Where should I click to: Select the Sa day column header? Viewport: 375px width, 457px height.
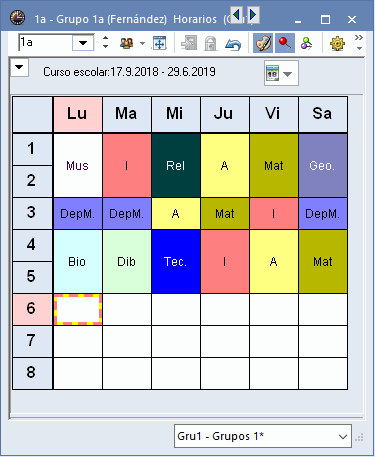[x=323, y=114]
